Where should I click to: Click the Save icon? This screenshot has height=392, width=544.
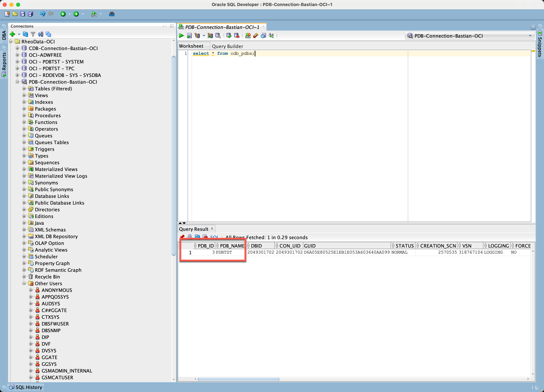click(x=23, y=14)
